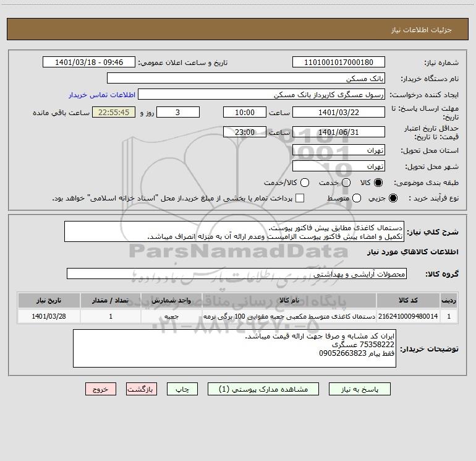Click the واحد شمارش column header
476x461 pixels.
tap(171, 300)
